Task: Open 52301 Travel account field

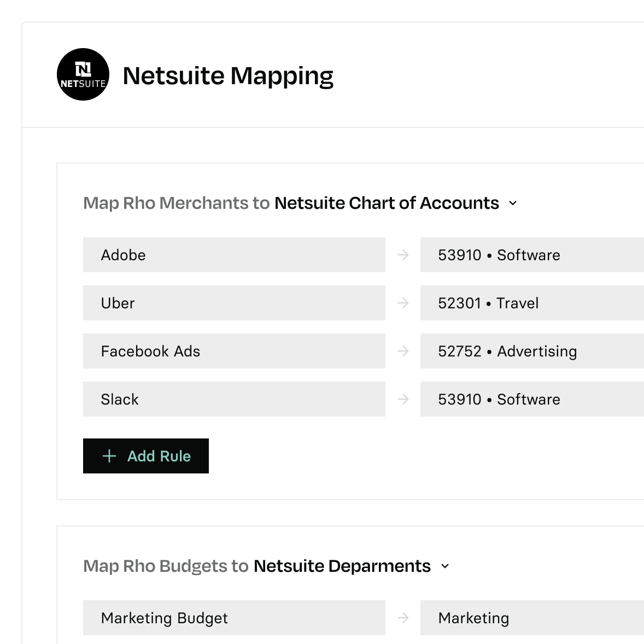Action: (x=532, y=303)
